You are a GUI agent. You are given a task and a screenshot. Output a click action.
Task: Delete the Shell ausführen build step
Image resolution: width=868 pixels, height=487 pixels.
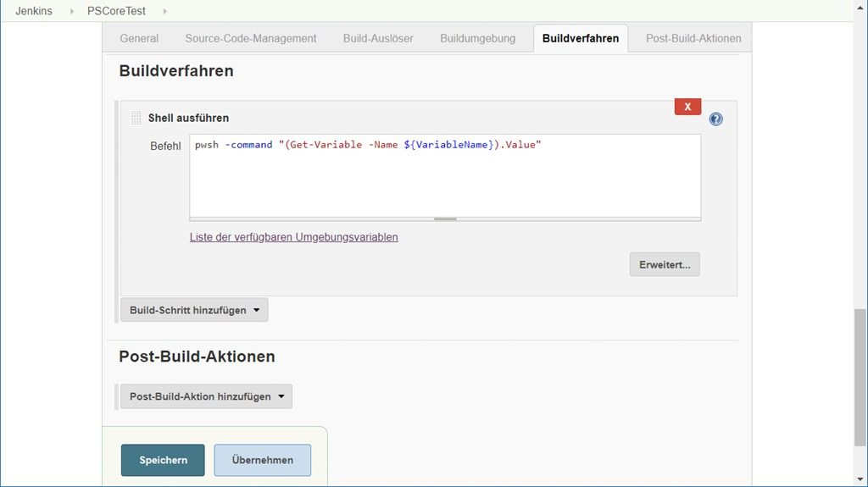coord(687,107)
